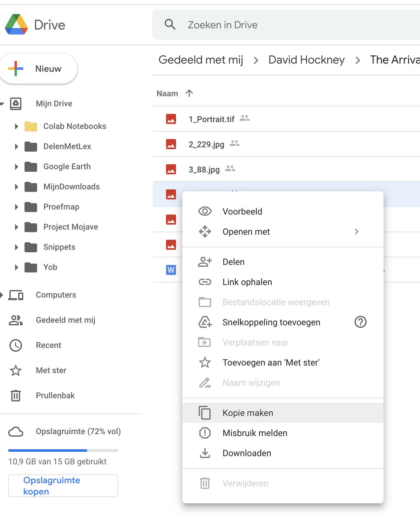Click the copy icon beside Kopie maken

205,413
